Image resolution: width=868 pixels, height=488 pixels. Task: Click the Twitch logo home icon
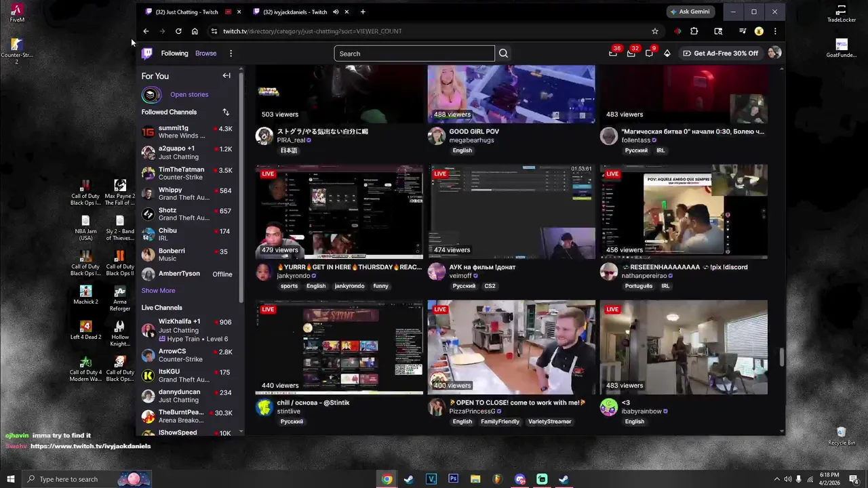tap(147, 54)
